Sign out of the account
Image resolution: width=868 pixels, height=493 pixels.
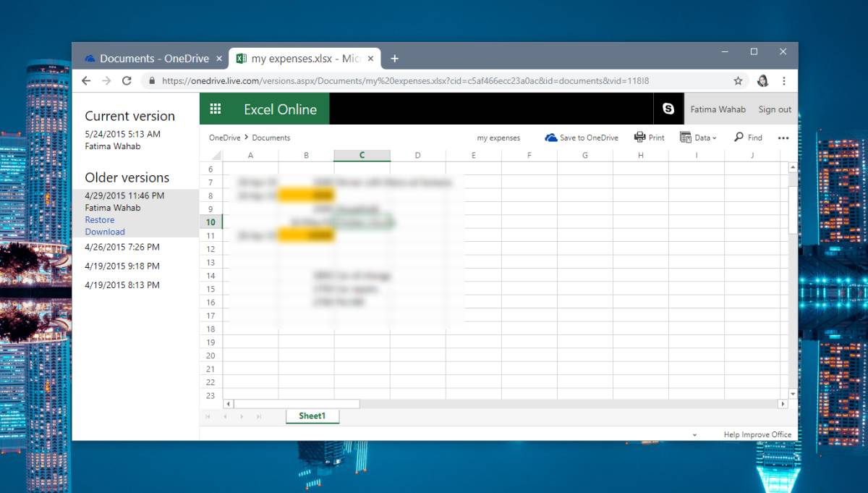point(775,110)
